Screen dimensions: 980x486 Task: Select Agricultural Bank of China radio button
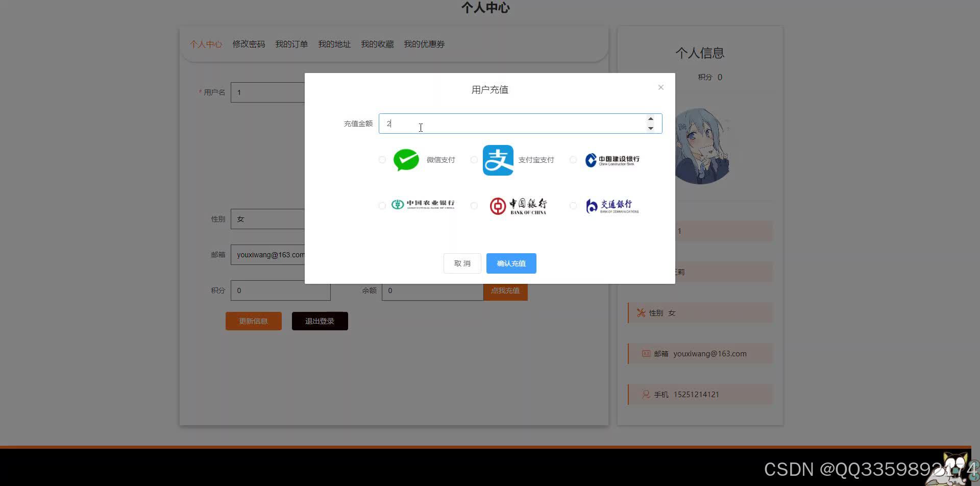(382, 205)
